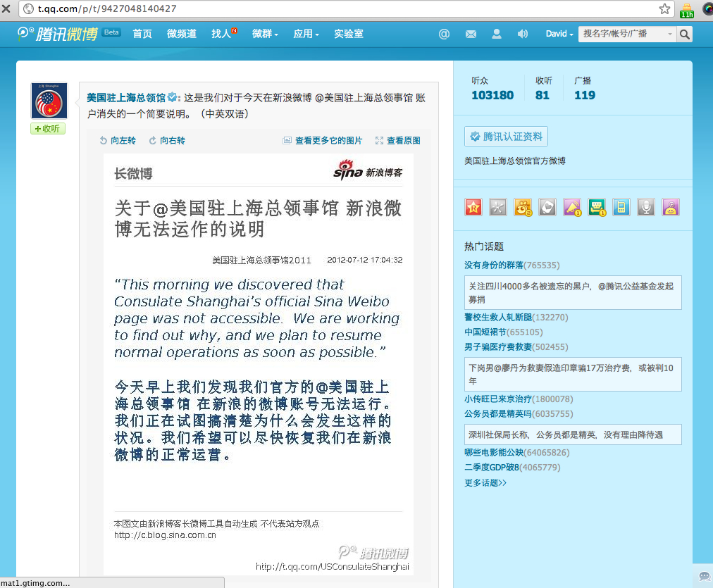Viewport: 713px width, 588px height.
Task: Open hot topic 警校生救人轧断腿
Action: pos(498,317)
